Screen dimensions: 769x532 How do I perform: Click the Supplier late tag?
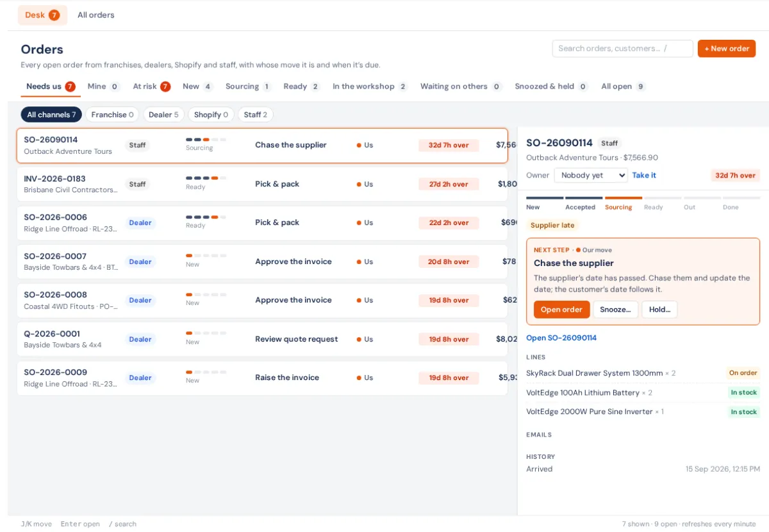552,225
